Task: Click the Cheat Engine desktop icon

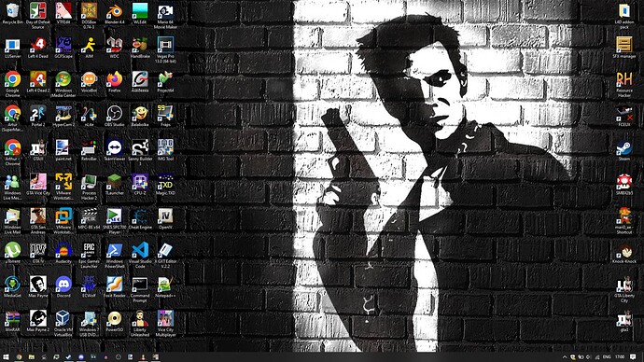Action: click(140, 218)
